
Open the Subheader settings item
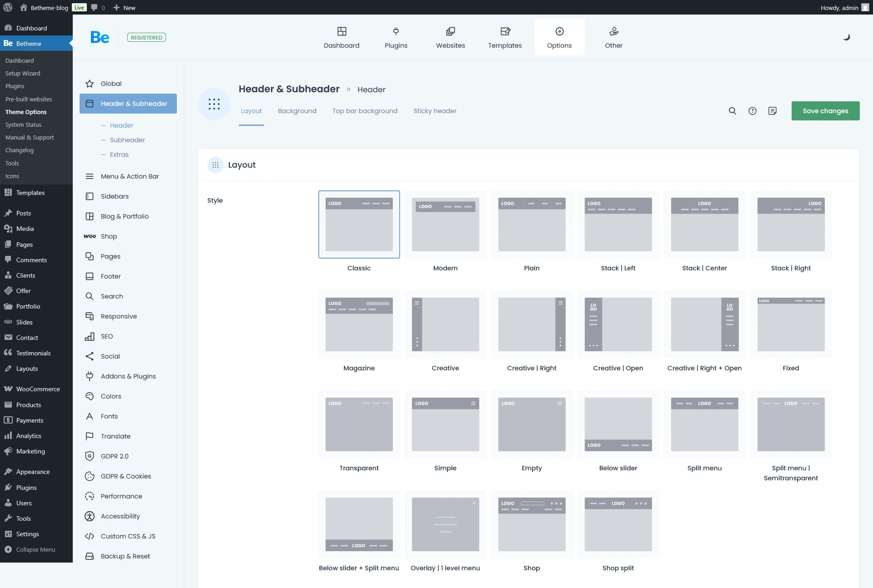click(127, 140)
